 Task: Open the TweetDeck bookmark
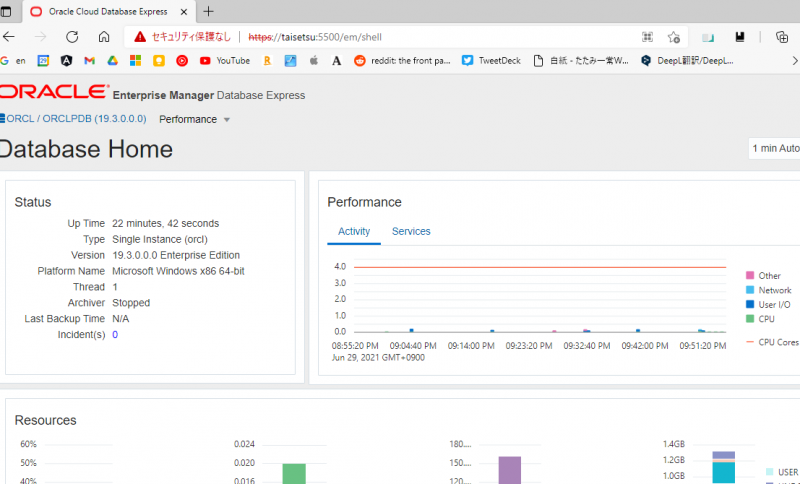[491, 61]
